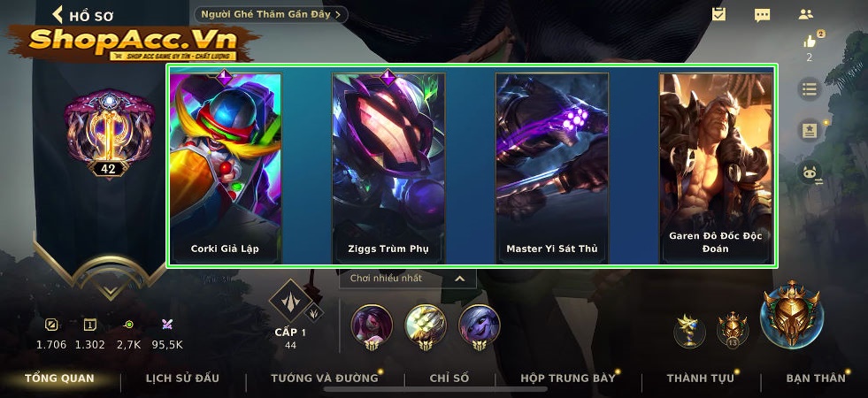The width and height of the screenshot is (868, 398).
Task: Open the missions checklist icon
Action: 718,14
